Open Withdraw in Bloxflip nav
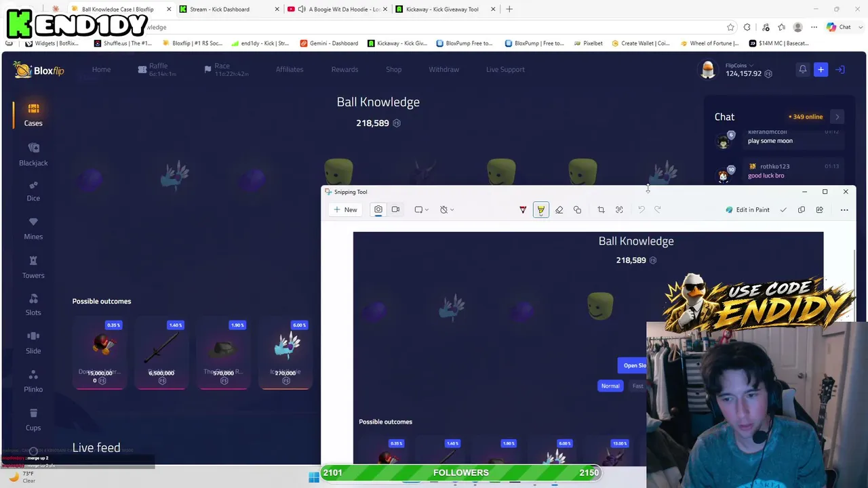 click(443, 69)
